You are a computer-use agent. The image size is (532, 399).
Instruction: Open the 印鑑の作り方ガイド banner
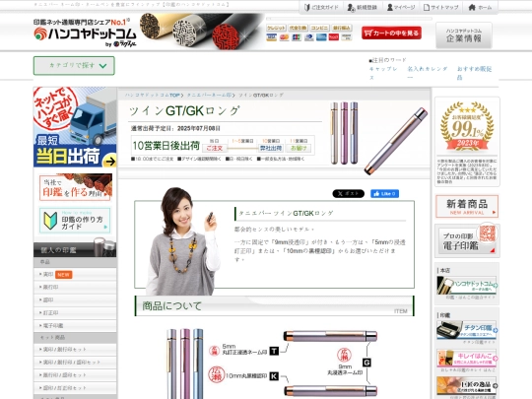(75, 221)
